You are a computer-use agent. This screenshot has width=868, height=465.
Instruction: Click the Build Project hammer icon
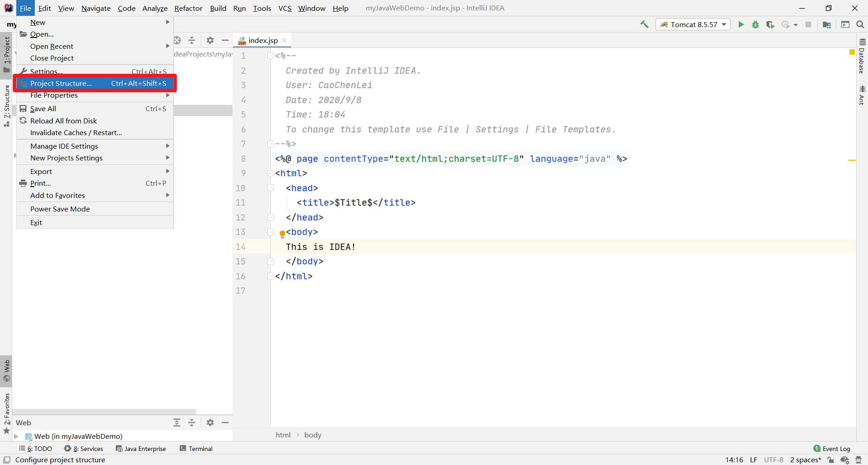point(644,24)
